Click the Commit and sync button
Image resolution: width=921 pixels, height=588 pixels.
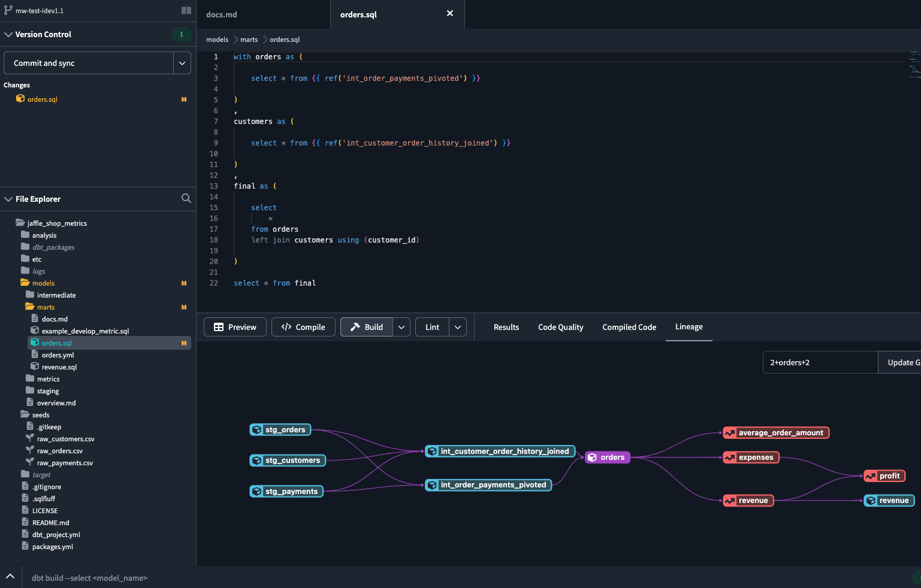click(x=89, y=62)
